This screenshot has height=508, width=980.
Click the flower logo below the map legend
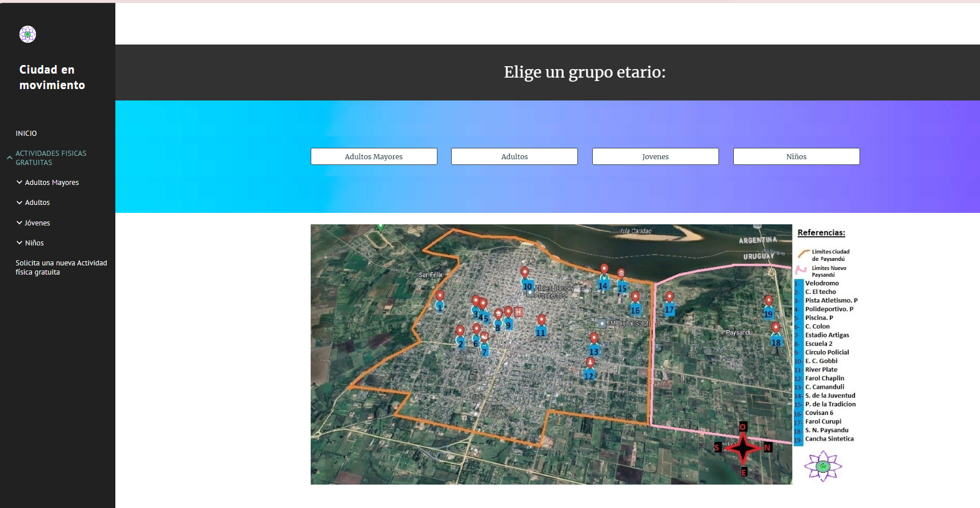click(822, 466)
